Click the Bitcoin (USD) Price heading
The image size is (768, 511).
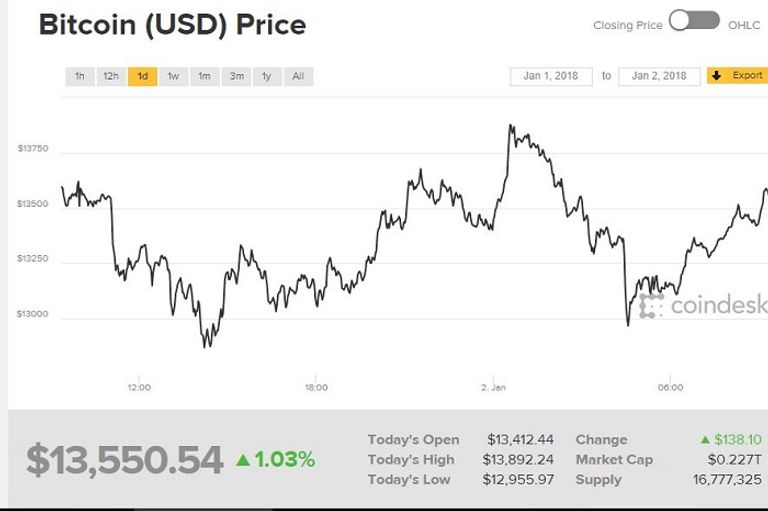tap(172, 24)
